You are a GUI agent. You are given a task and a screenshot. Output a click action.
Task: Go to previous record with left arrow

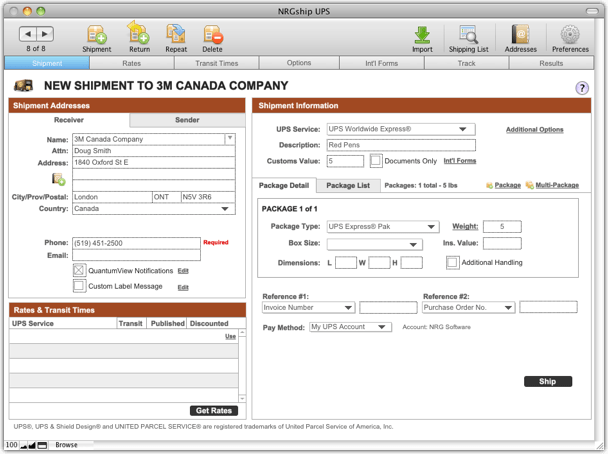(x=28, y=34)
